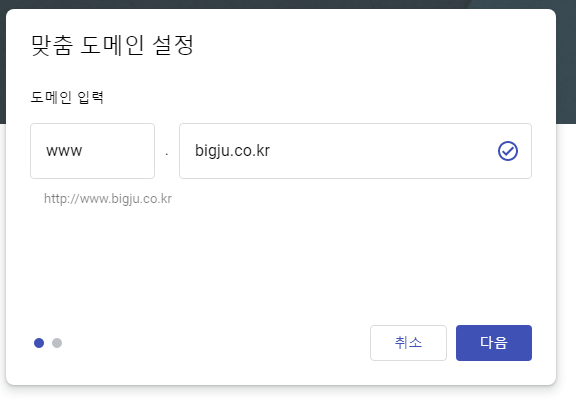Focus the www subdomain input field

click(x=93, y=151)
